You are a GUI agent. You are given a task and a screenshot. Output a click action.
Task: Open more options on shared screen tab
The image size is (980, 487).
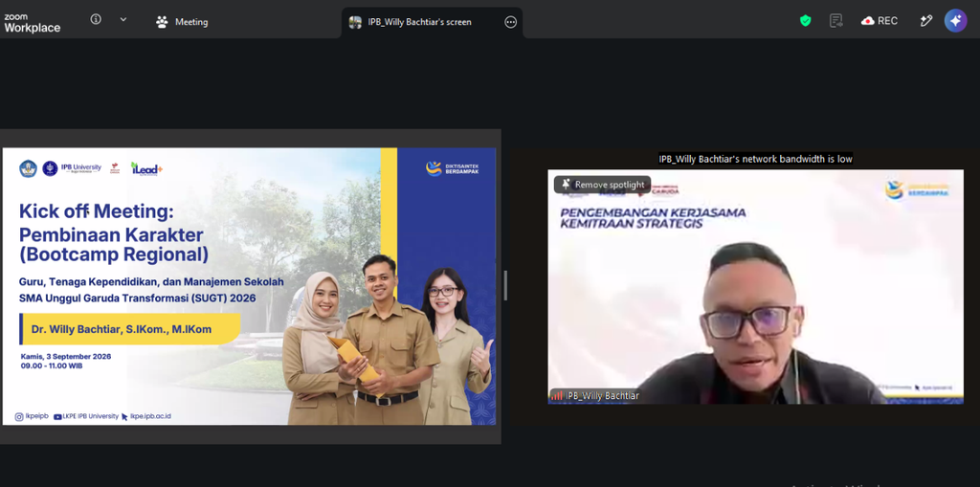coord(511,23)
